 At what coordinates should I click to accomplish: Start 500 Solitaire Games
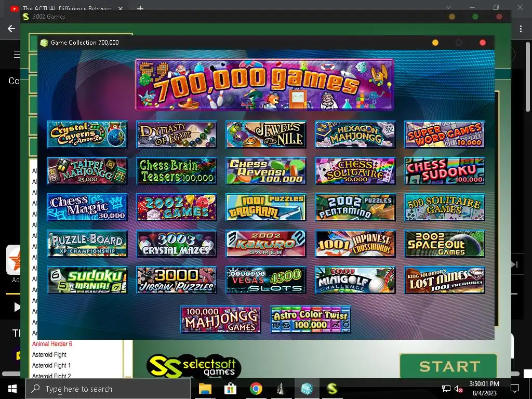click(x=445, y=207)
